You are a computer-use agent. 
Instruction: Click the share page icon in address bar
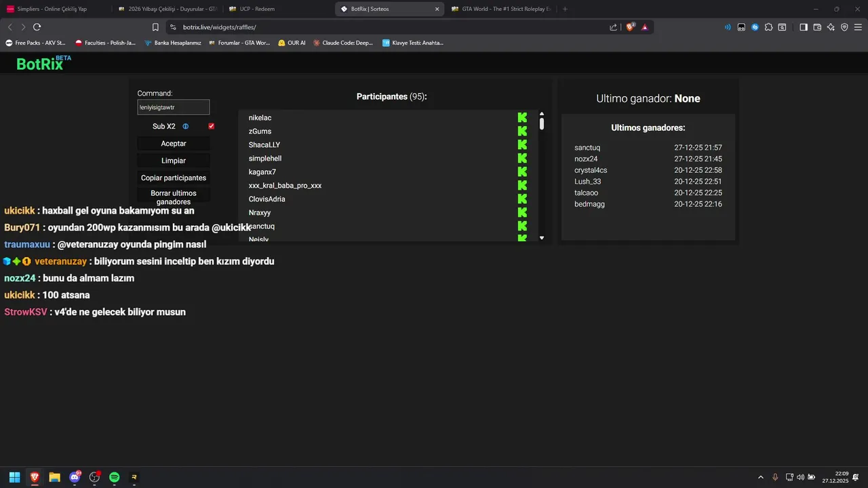(613, 27)
